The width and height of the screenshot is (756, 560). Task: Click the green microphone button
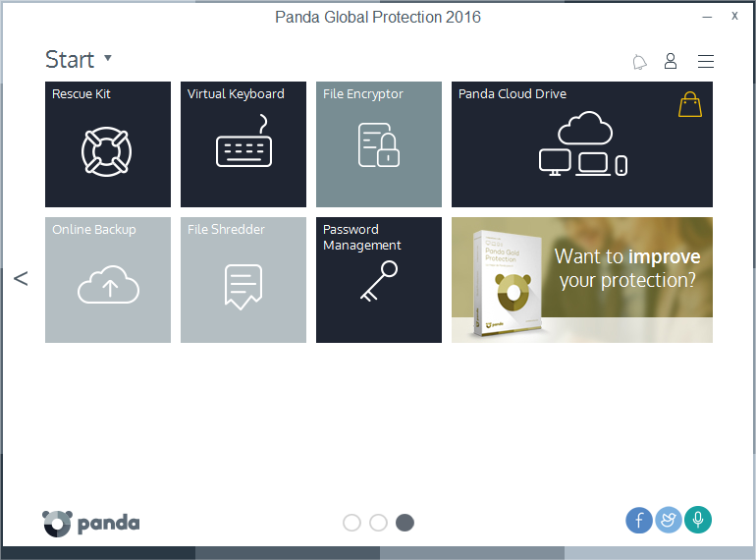[698, 520]
